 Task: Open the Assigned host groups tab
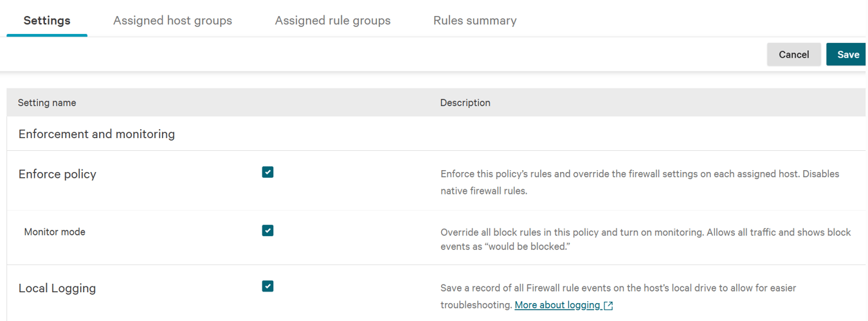pos(172,21)
